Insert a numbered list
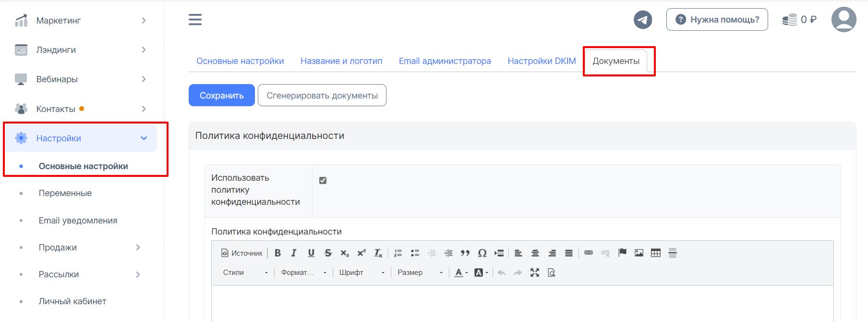Screen dimensions: 868x322 (398, 253)
